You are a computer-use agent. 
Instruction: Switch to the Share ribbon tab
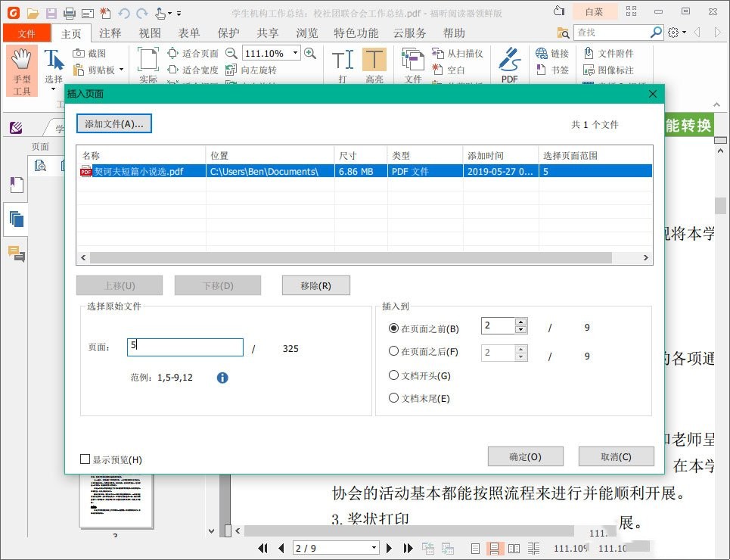click(268, 33)
